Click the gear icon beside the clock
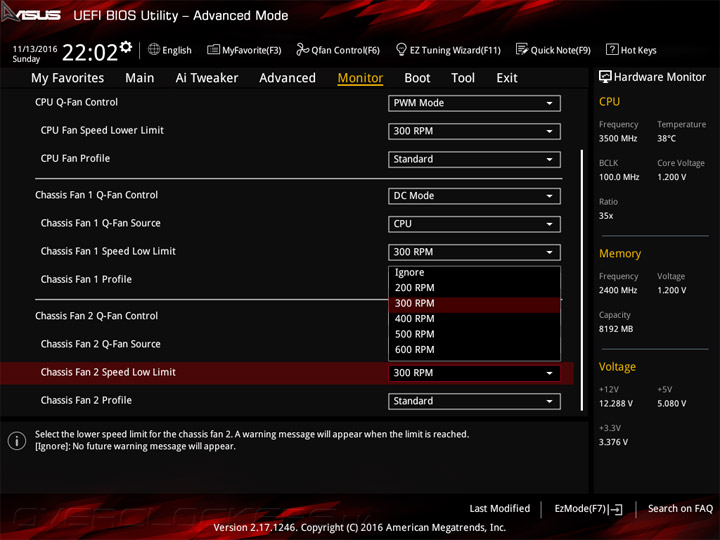This screenshot has height=540, width=720. click(126, 47)
